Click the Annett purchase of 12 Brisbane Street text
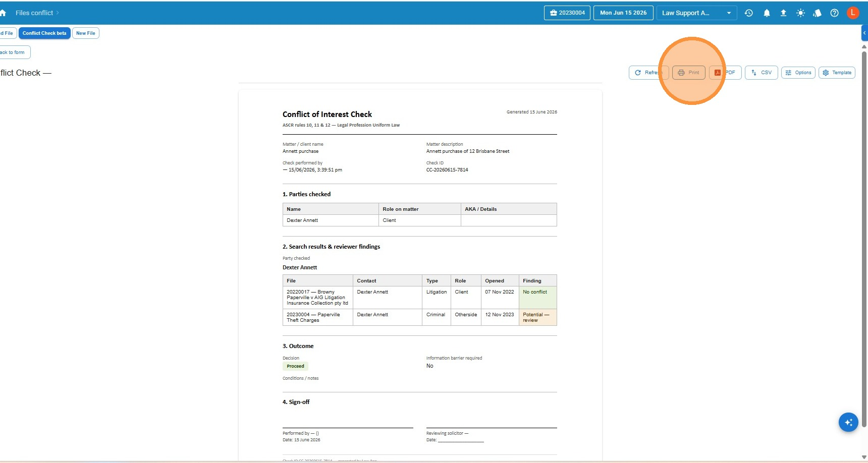The height and width of the screenshot is (463, 868). 468,151
